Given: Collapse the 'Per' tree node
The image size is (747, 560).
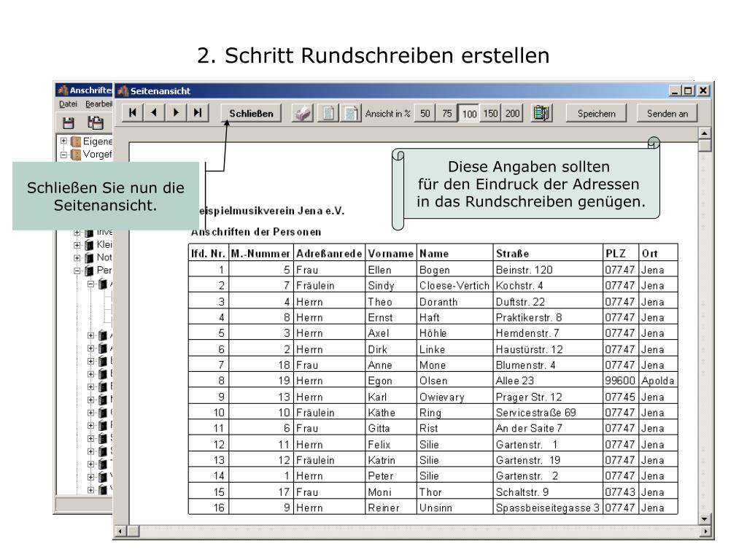Looking at the screenshot, I should point(77,271).
